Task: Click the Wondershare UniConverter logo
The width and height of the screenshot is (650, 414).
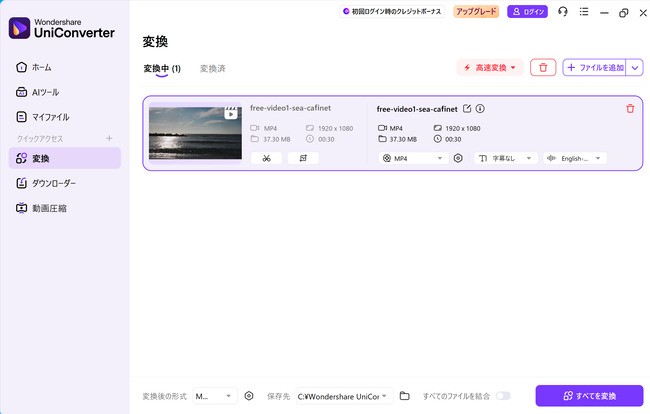Action: pyautogui.click(x=62, y=28)
